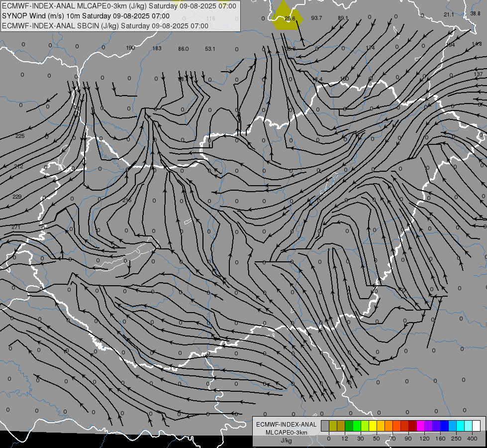
Task: Click the legend scale value 250
Action: tap(456, 439)
